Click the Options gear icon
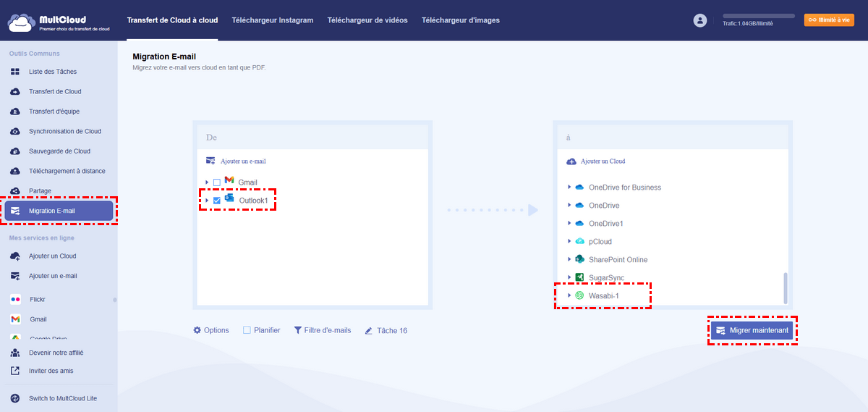 (197, 330)
